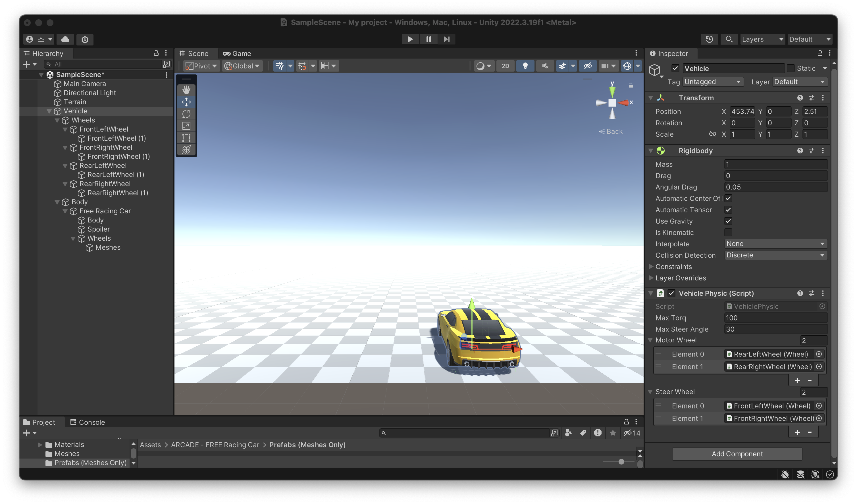Collapse the Wheels object in Hierarchy

click(x=57, y=120)
